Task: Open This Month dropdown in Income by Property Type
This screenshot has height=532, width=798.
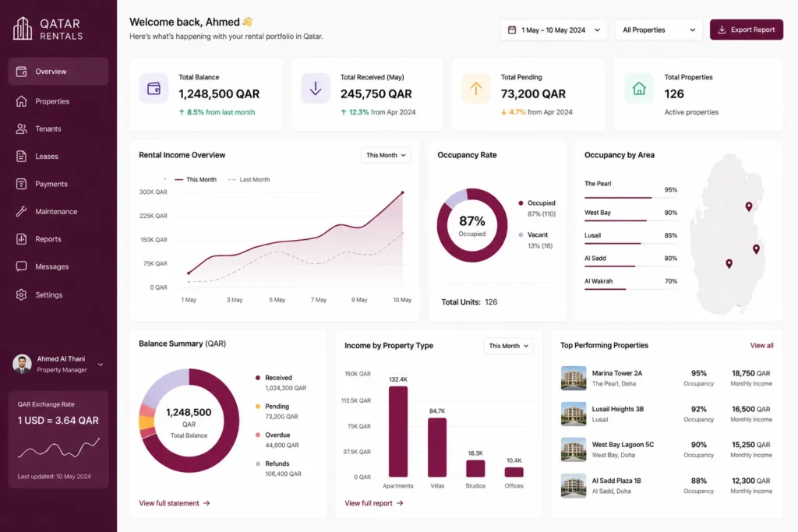Action: (508, 346)
